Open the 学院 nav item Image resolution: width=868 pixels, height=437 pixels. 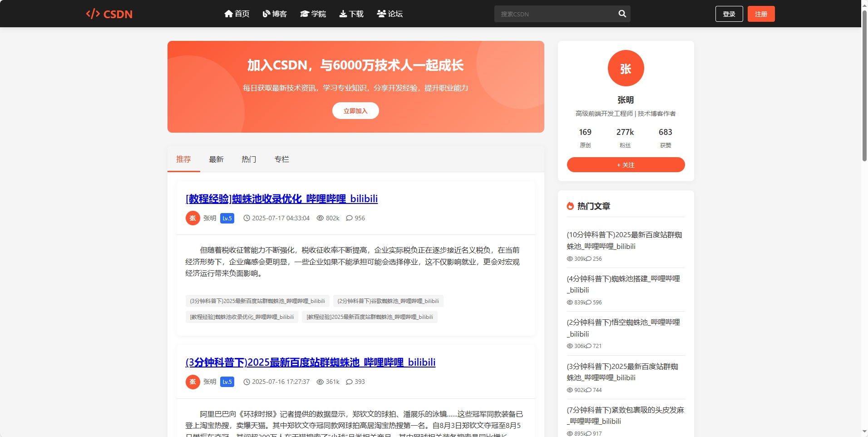(x=313, y=14)
